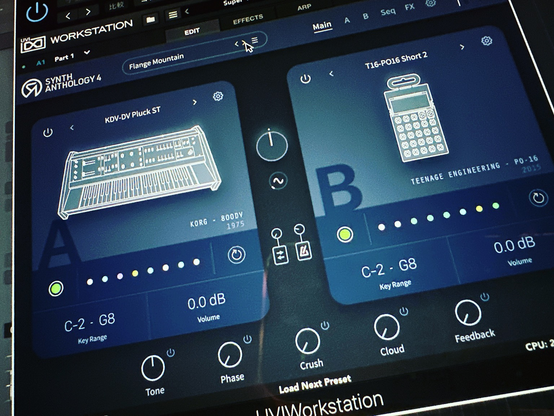Adjust the Crush knob
Image resolution: width=554 pixels, height=416 pixels.
coord(307,341)
